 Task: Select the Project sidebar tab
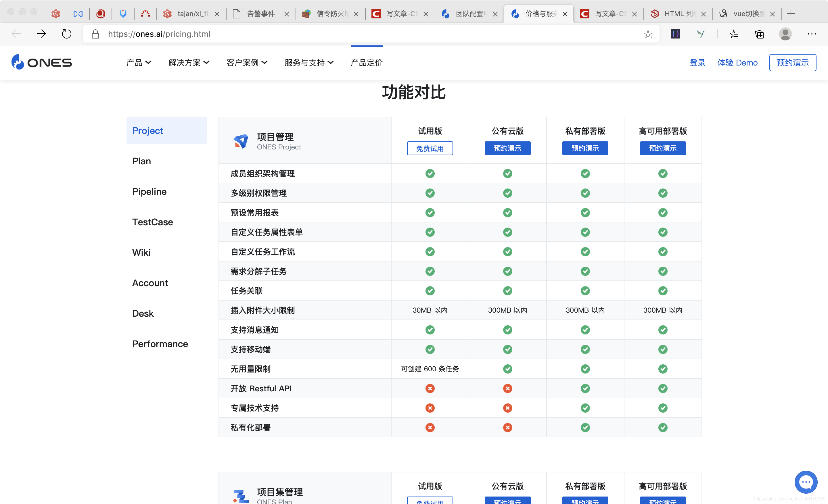(167, 131)
